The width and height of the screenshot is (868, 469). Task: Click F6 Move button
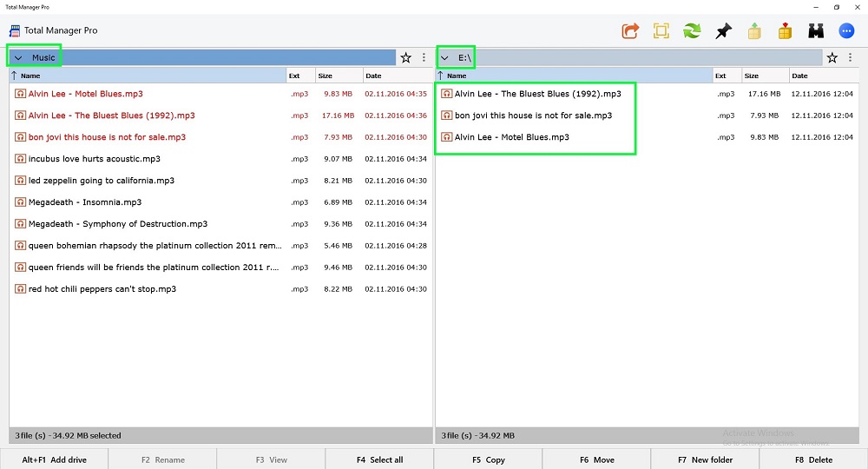(x=597, y=459)
